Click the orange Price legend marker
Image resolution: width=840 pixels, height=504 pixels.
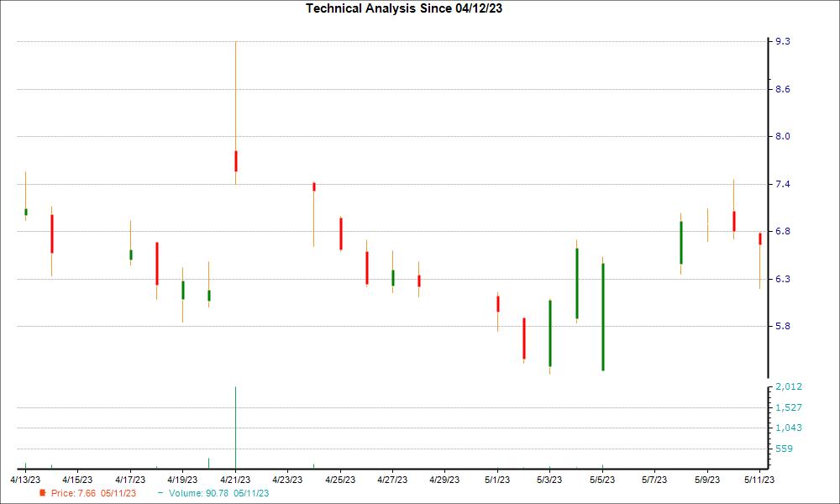[43, 493]
